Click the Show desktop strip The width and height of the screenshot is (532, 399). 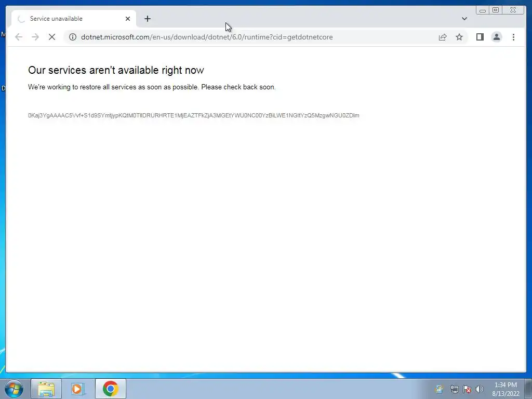(528, 389)
